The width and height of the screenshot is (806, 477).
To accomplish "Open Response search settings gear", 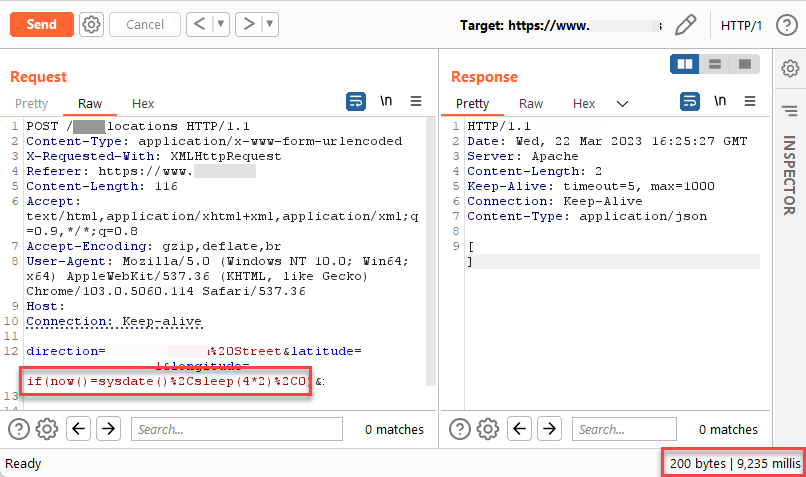I will coord(487,429).
